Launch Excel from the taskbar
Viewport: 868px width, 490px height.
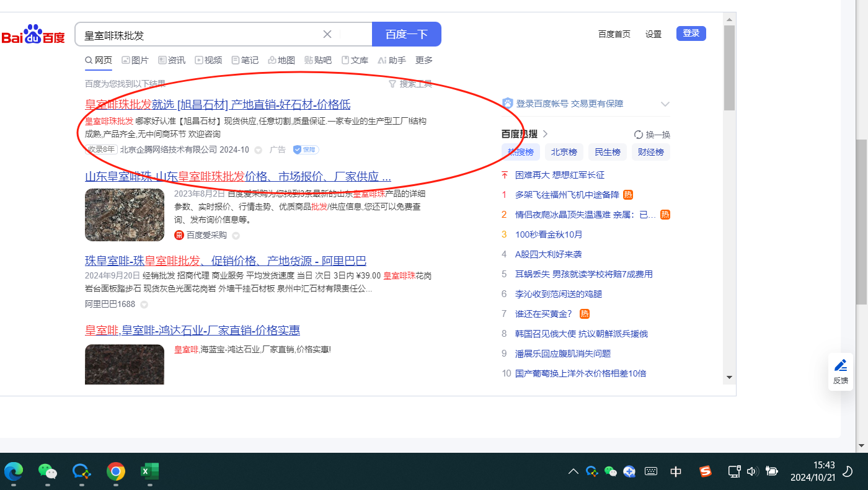click(149, 472)
